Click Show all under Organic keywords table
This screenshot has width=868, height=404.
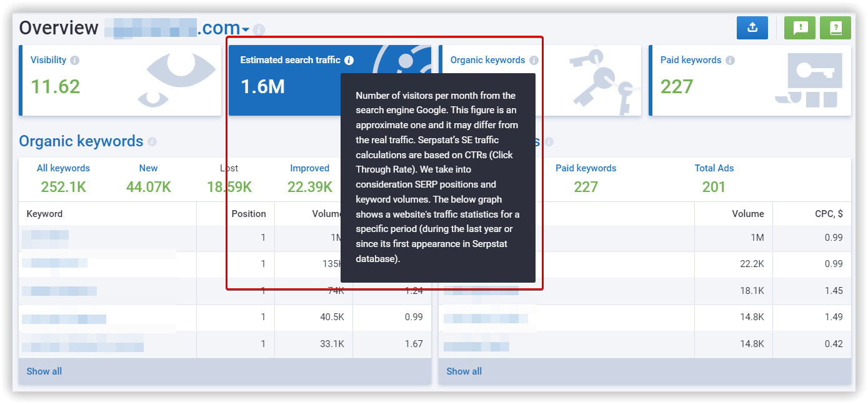point(44,371)
